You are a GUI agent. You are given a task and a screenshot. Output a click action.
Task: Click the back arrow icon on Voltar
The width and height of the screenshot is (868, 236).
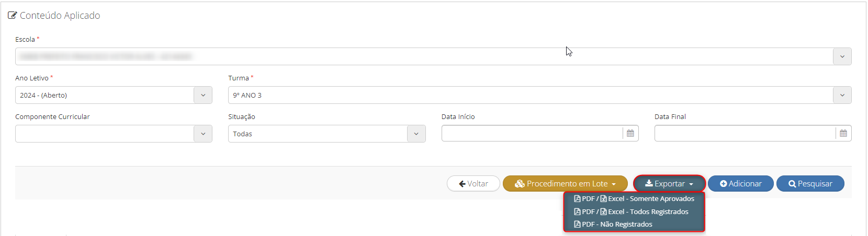(x=462, y=184)
